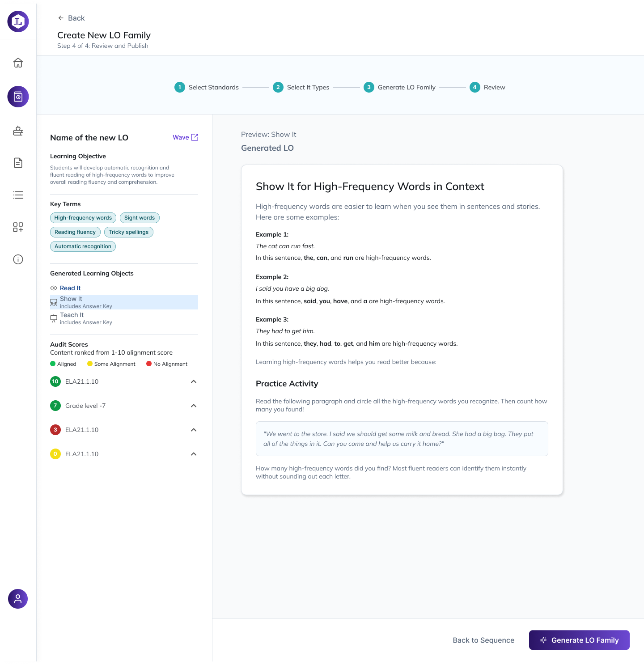Open the list sidebar icon
Image resolution: width=644 pixels, height=665 pixels.
coord(18,195)
